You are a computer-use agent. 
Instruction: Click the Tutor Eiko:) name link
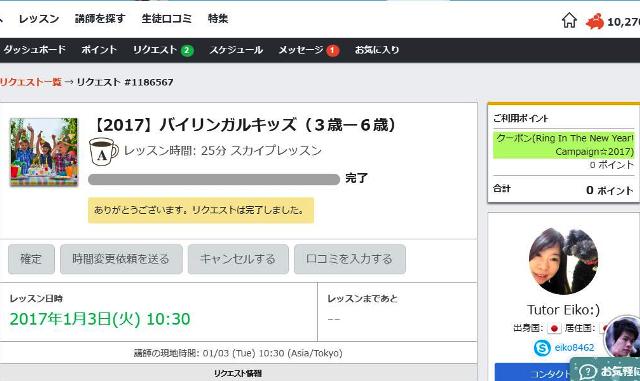coord(563,310)
